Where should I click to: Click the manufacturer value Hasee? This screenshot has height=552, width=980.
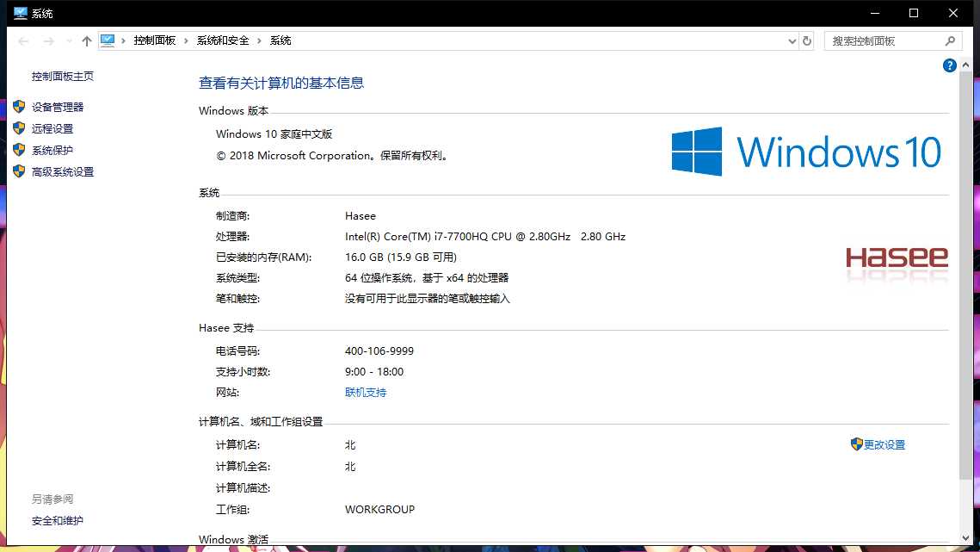pyautogui.click(x=361, y=216)
